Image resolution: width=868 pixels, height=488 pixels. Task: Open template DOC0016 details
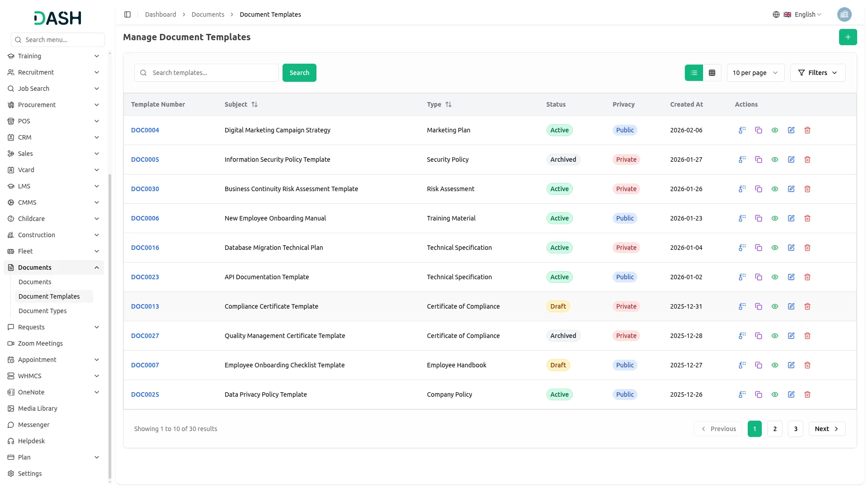coord(145,248)
